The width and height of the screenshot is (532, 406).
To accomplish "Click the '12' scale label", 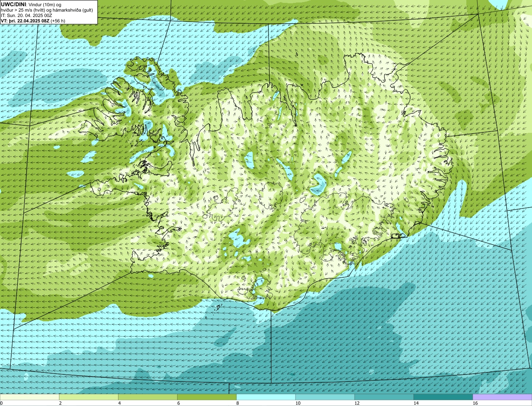I will (x=357, y=403).
